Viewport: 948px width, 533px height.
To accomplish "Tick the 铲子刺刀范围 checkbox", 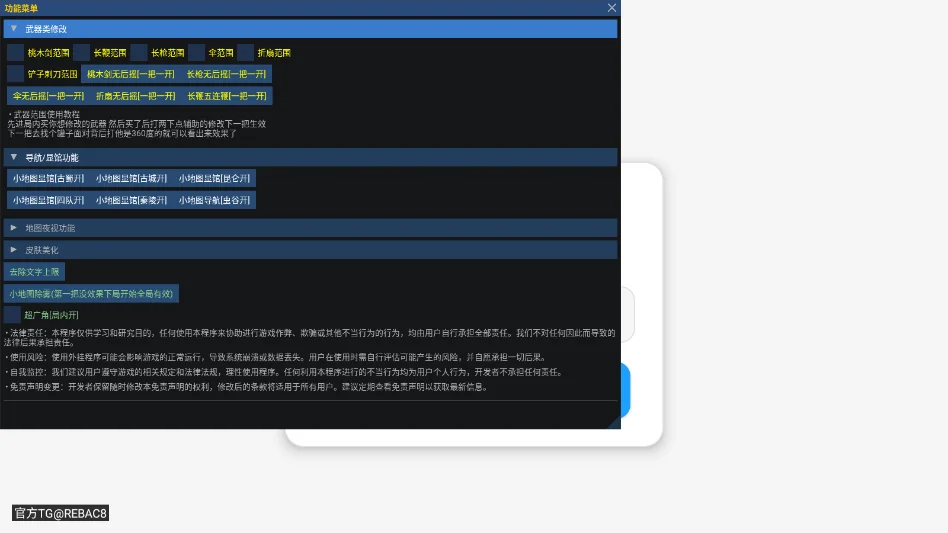I will click(x=15, y=74).
